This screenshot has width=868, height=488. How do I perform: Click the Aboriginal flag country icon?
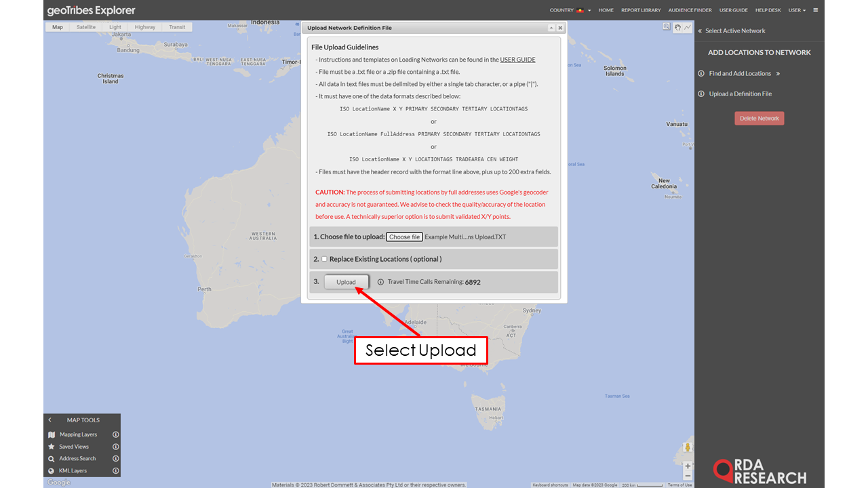tap(580, 10)
